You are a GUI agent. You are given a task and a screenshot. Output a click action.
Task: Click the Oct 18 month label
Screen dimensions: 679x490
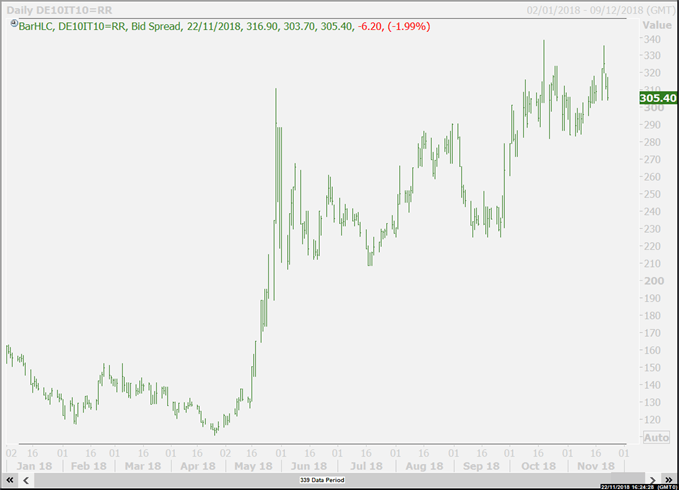click(538, 466)
